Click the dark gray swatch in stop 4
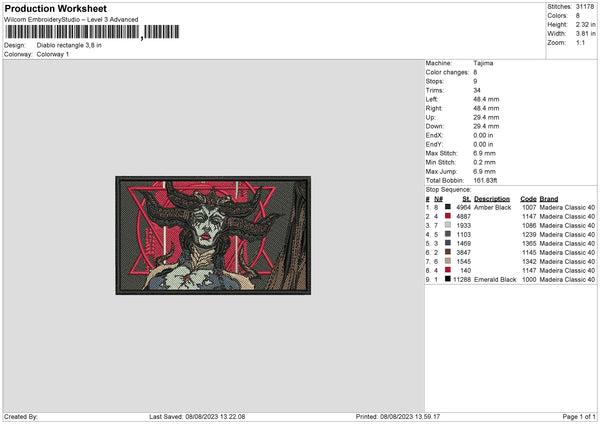This screenshot has width=600, height=424. pyautogui.click(x=448, y=234)
